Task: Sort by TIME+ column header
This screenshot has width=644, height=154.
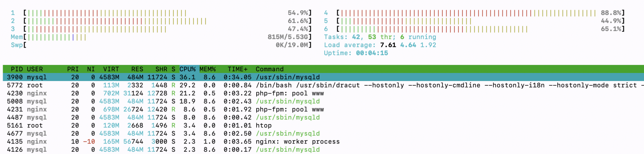Action: (x=237, y=69)
